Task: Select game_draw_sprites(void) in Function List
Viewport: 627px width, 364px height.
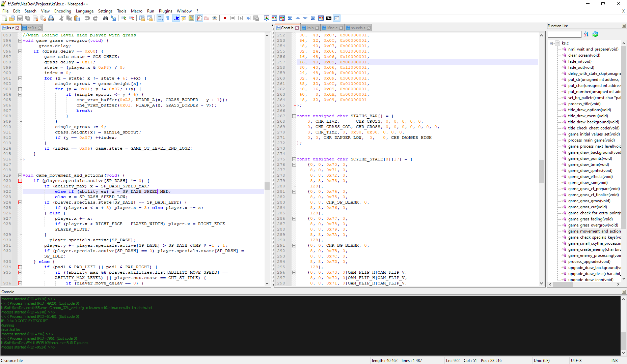Action: [590, 171]
